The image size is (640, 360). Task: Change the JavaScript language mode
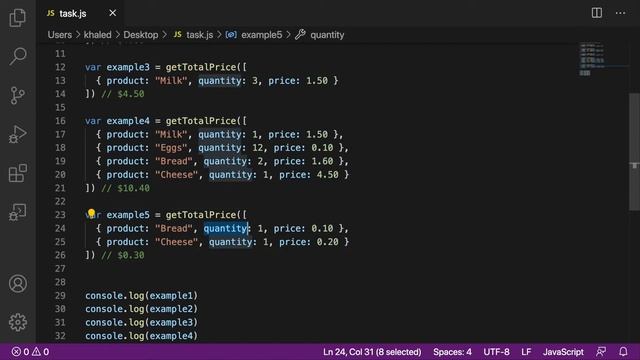coord(563,352)
